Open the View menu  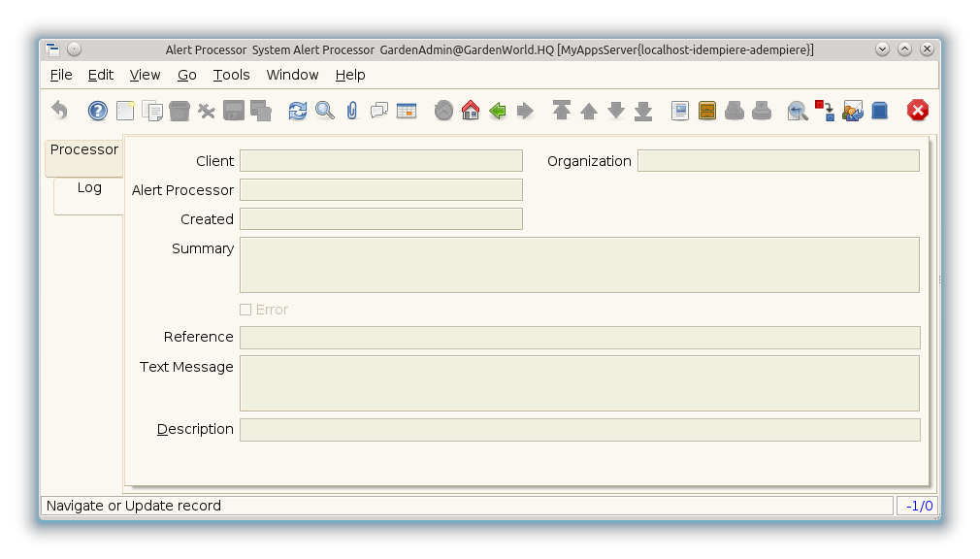pos(145,75)
